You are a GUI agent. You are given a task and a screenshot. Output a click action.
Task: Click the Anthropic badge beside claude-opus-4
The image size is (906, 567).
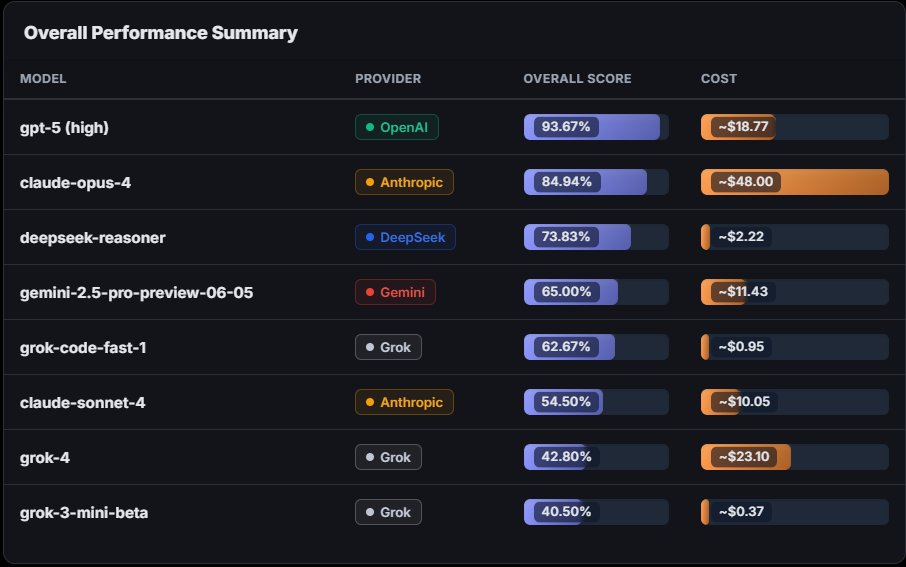[404, 182]
